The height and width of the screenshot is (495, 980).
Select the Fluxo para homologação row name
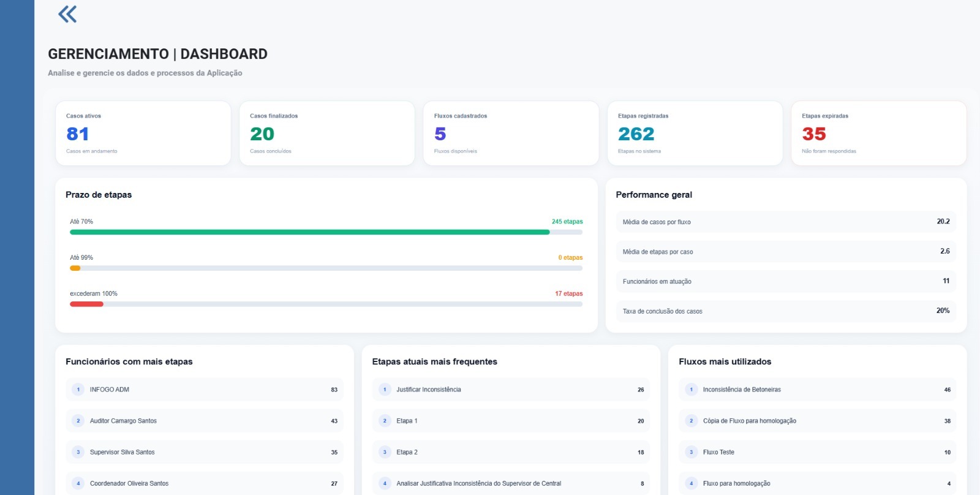pyautogui.click(x=737, y=483)
